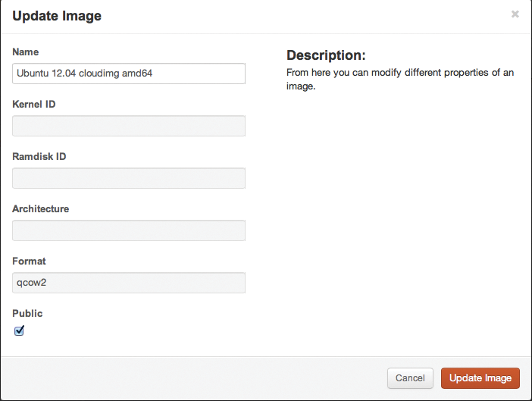Click the description paragraph about modifying properties
Image resolution: width=532 pixels, height=401 pixels.
point(400,79)
